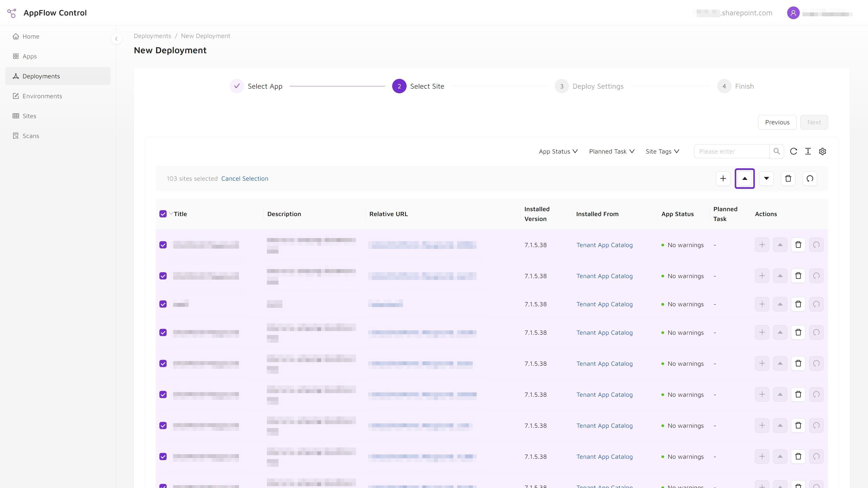Click bulk add (plus) for selected sites
868x488 pixels.
(x=723, y=179)
